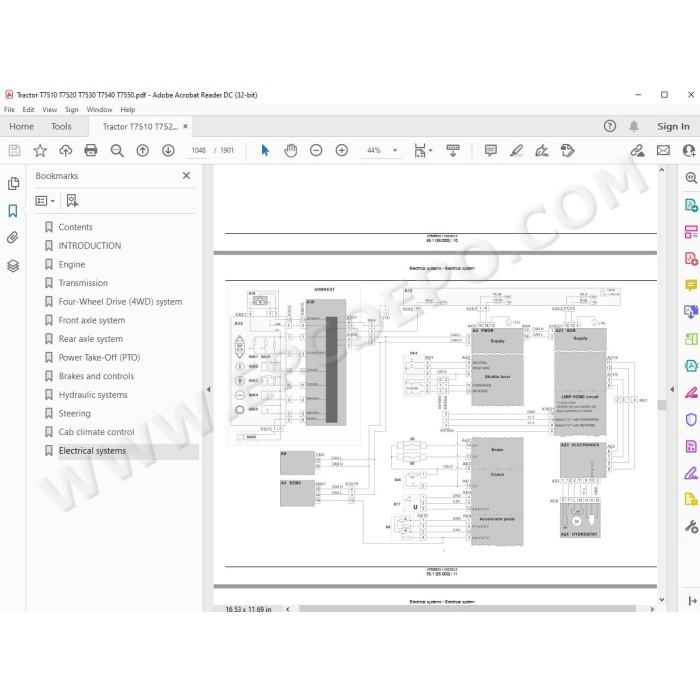
Task: Add a comment with the sticky note icon
Action: pos(491,150)
